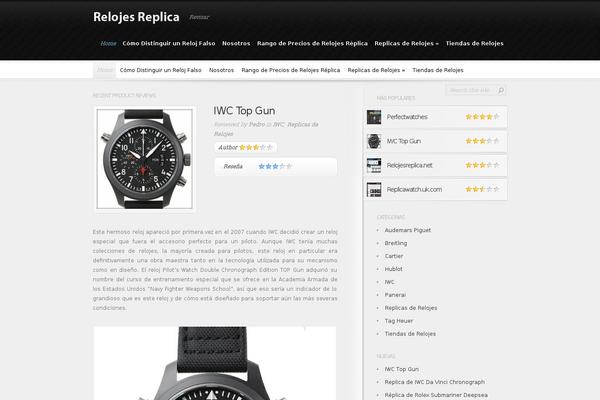Select Cómo Distinguir un Reloj Falso in white bar
The width and height of the screenshot is (600, 400).
pyautogui.click(x=160, y=70)
